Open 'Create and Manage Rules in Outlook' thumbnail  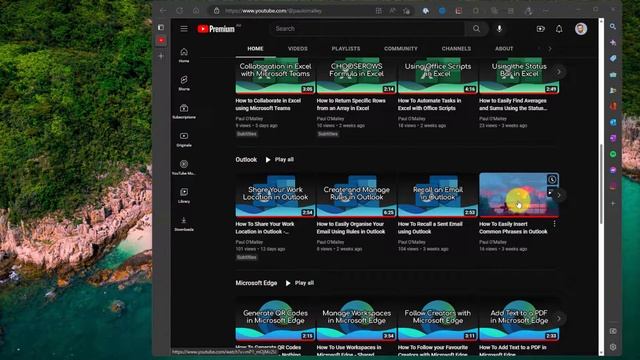[x=356, y=195]
